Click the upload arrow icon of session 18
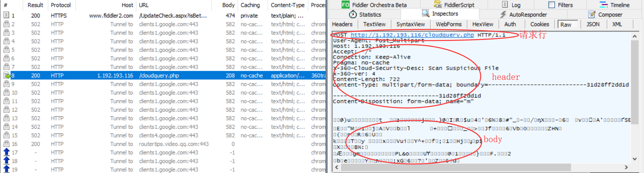 coord(6,161)
